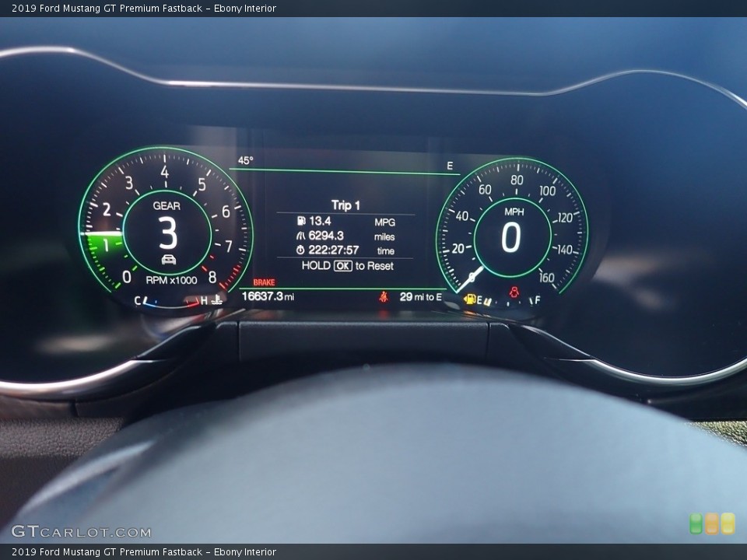This screenshot has width=747, height=560.
Task: Click the RPM x1000 label
Action: (x=171, y=280)
